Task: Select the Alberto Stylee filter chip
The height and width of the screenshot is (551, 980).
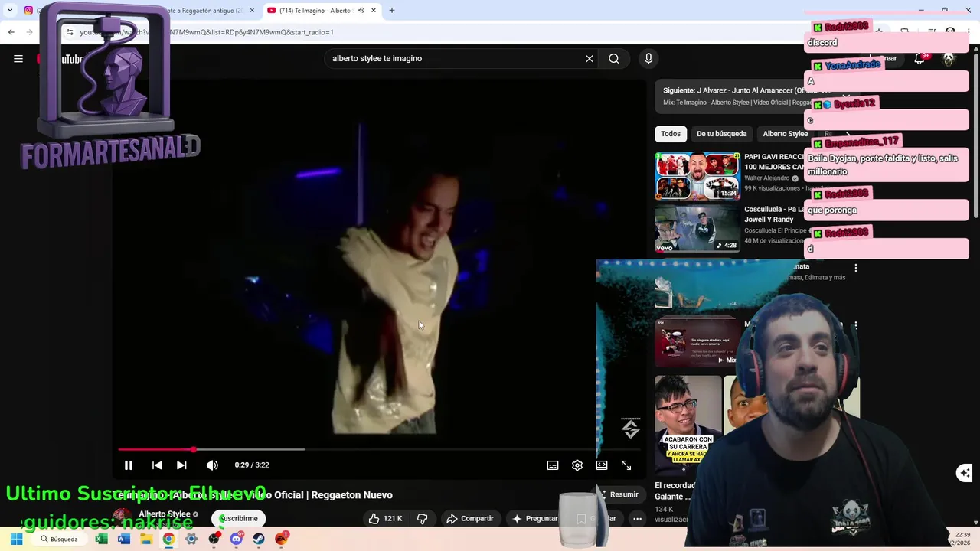Action: point(785,133)
